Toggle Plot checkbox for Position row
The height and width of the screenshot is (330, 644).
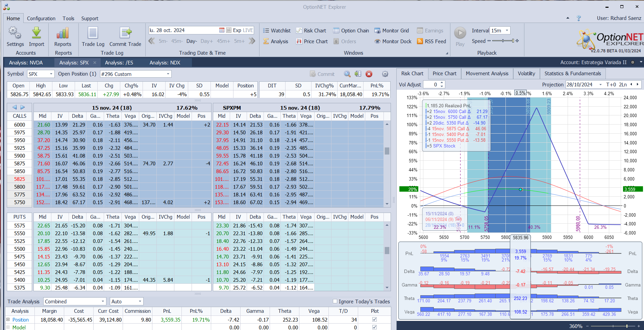[374, 319]
